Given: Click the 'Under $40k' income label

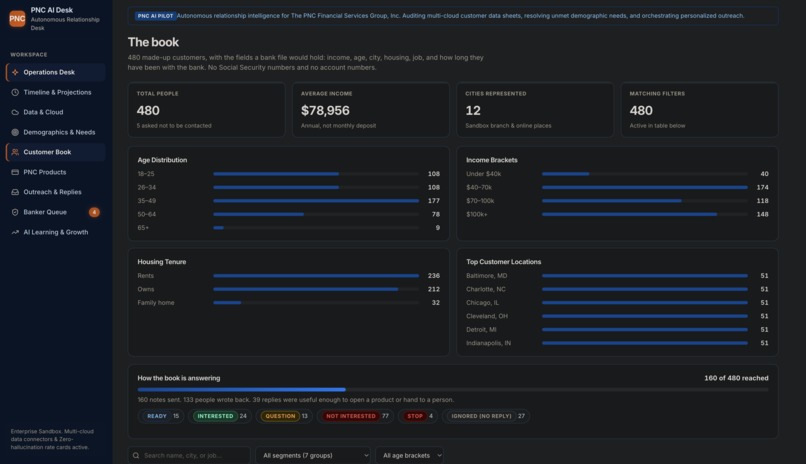Looking at the screenshot, I should pos(484,174).
